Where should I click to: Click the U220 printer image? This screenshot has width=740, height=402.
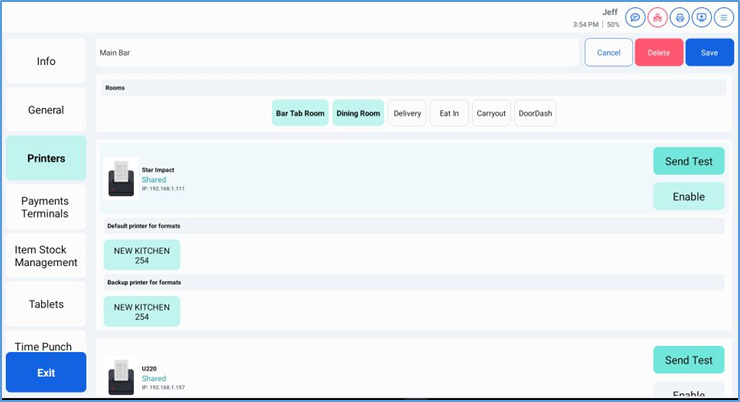pos(121,376)
